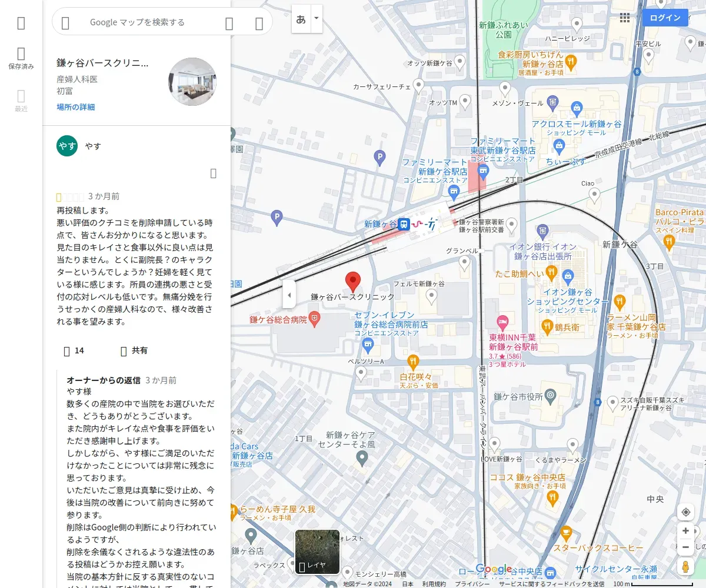This screenshot has height=588, width=706.
Task: Open the 利用規約 terms link
Action: pos(434,584)
